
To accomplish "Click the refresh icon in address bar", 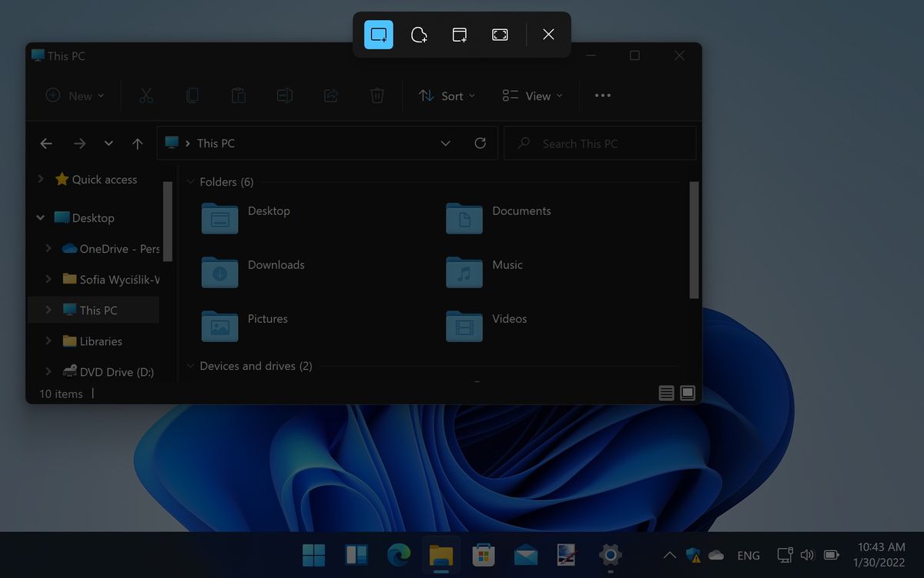I will [x=480, y=143].
